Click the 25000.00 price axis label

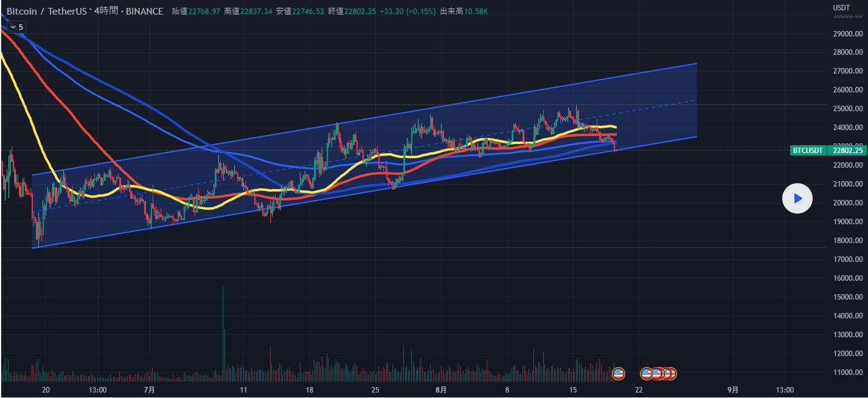849,109
